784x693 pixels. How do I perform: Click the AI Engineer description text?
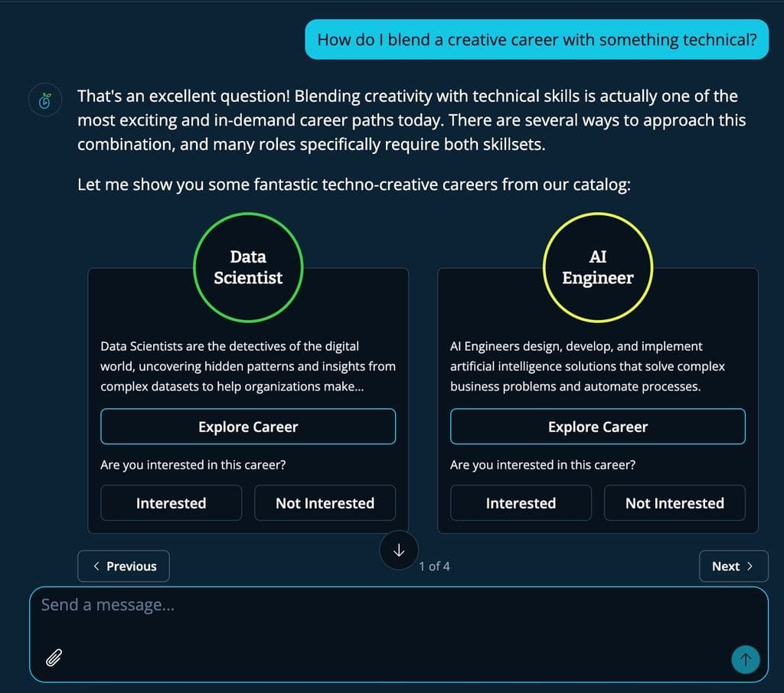coord(587,366)
